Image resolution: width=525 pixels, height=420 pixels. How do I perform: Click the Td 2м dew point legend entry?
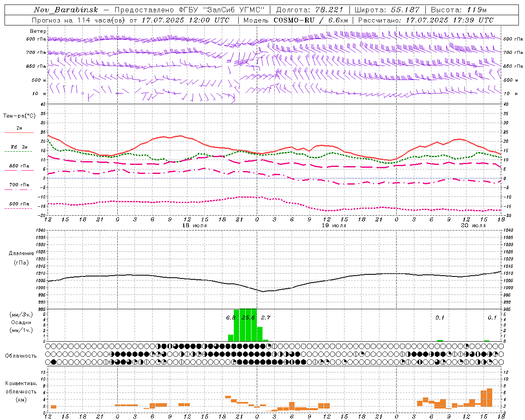(x=19, y=148)
